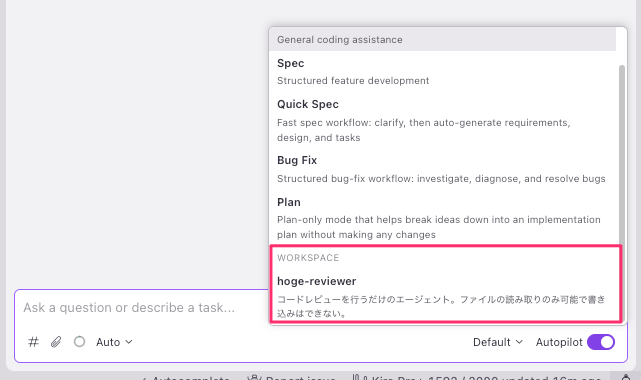The width and height of the screenshot is (641, 380).
Task: Open the Auto model dropdown
Action: click(114, 342)
